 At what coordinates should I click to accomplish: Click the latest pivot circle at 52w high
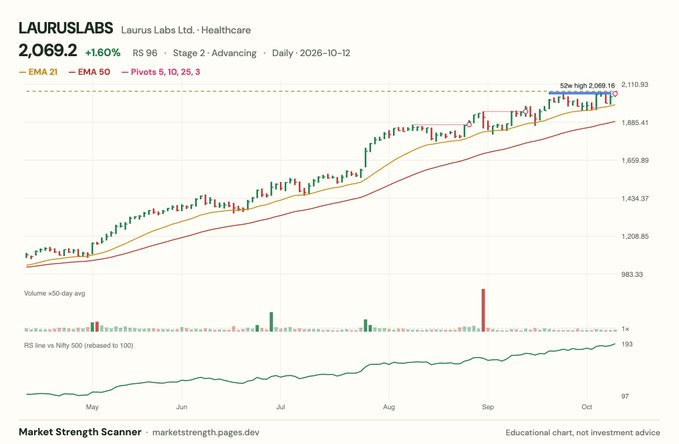point(615,94)
